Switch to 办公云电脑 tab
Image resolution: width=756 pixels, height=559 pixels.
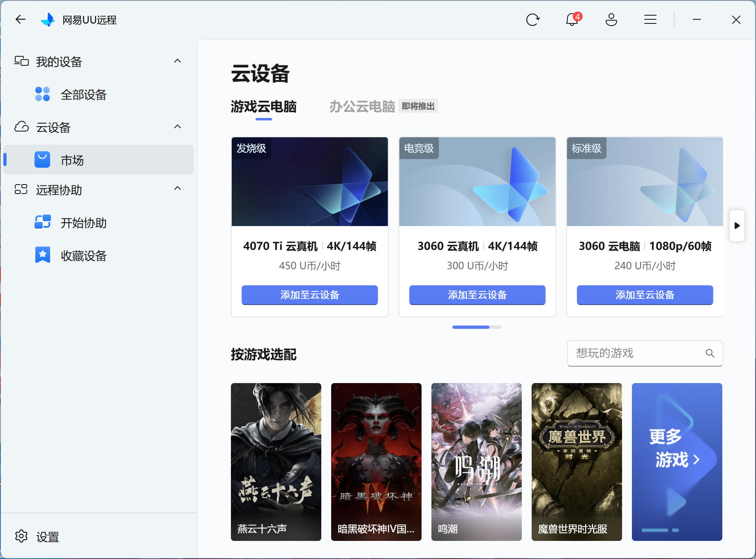tap(362, 107)
